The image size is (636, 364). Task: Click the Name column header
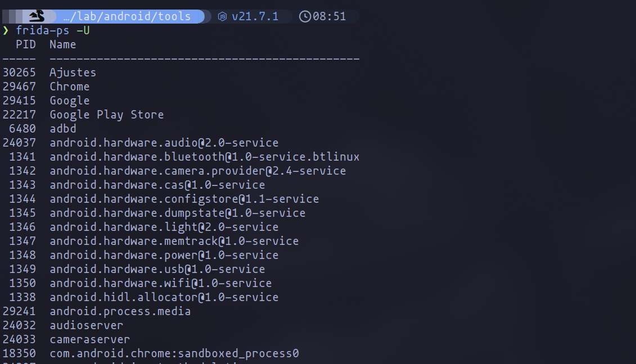(62, 44)
